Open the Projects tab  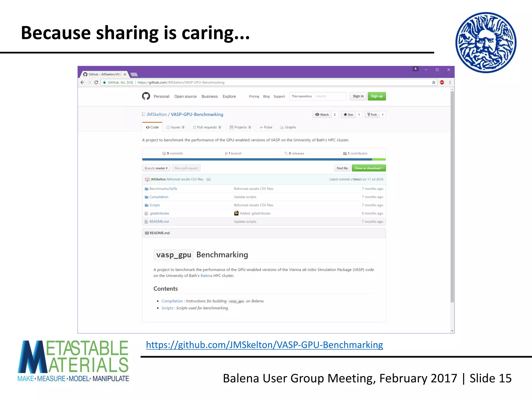[x=240, y=127]
